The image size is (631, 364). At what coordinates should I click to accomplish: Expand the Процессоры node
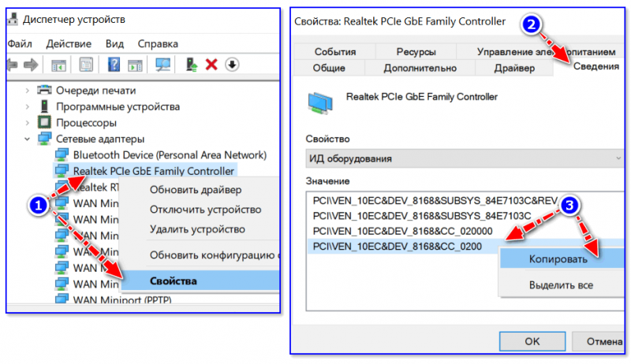click(x=28, y=123)
